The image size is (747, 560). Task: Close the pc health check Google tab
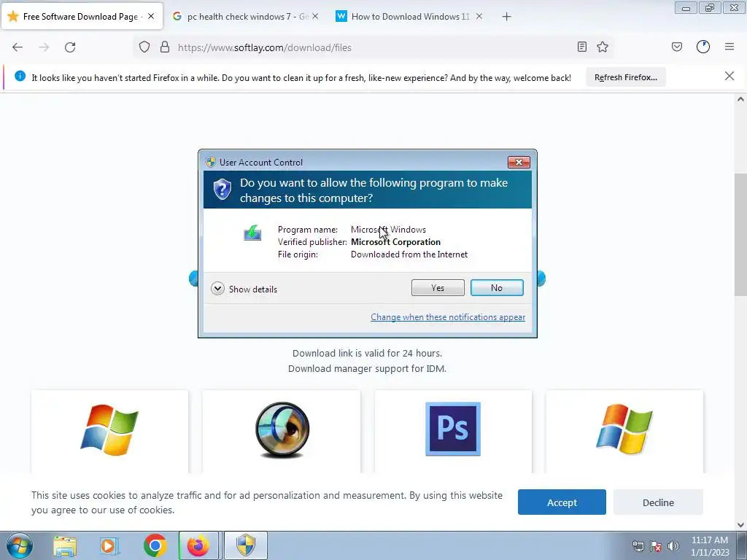click(315, 16)
